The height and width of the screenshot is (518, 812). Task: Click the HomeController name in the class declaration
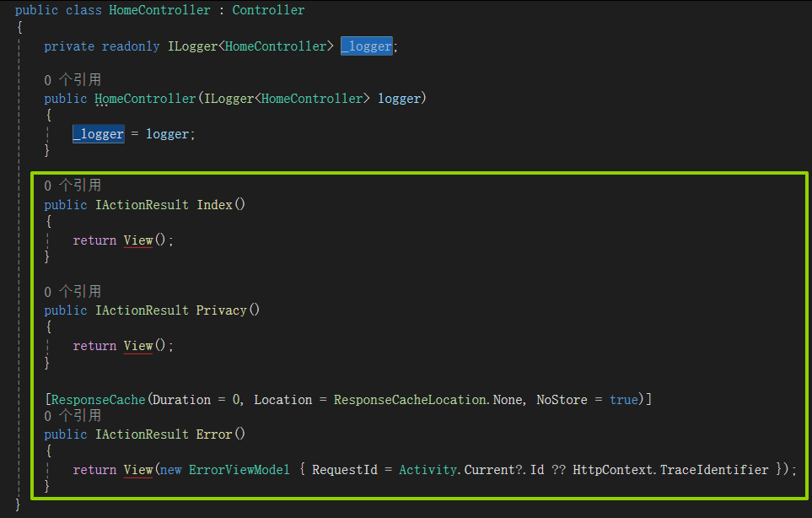click(159, 10)
